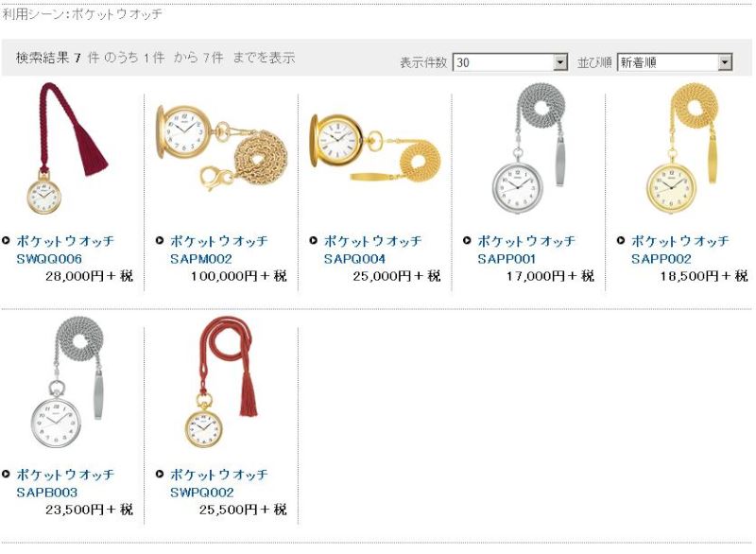
Task: Open the 表示件数 dropdown showing 30
Action: pos(510,62)
